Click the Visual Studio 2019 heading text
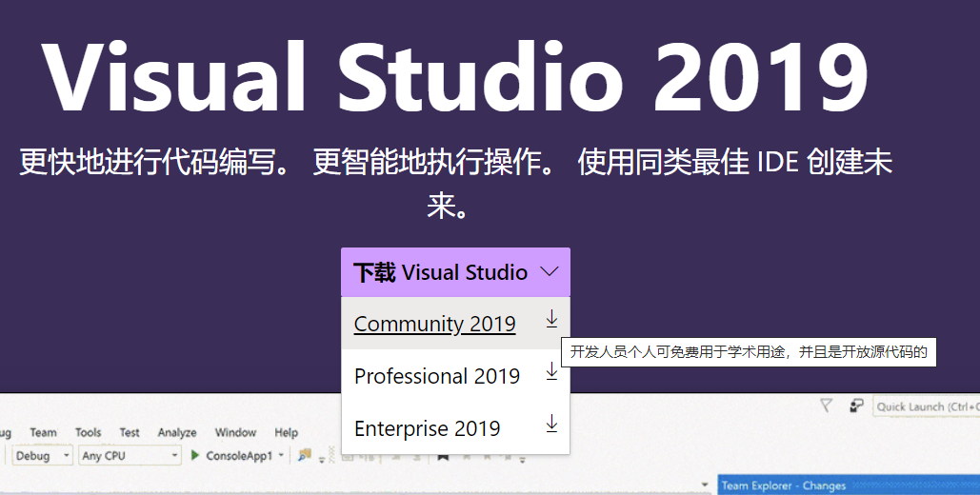 (x=454, y=78)
